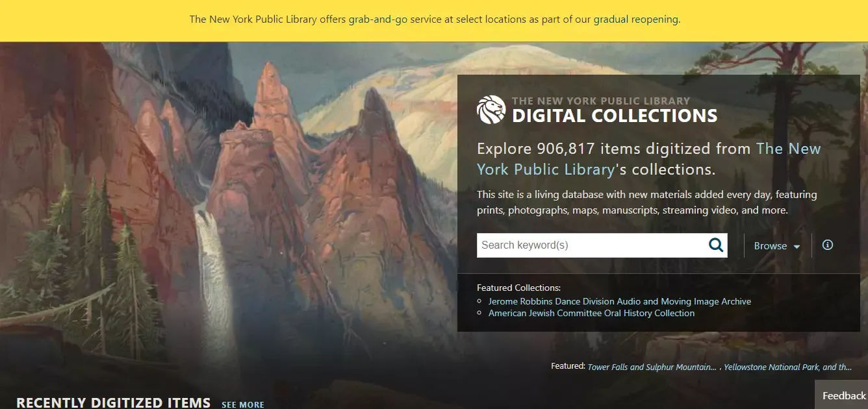This screenshot has height=409, width=868.
Task: Follow The New York Public Library link
Action: pyautogui.click(x=649, y=159)
